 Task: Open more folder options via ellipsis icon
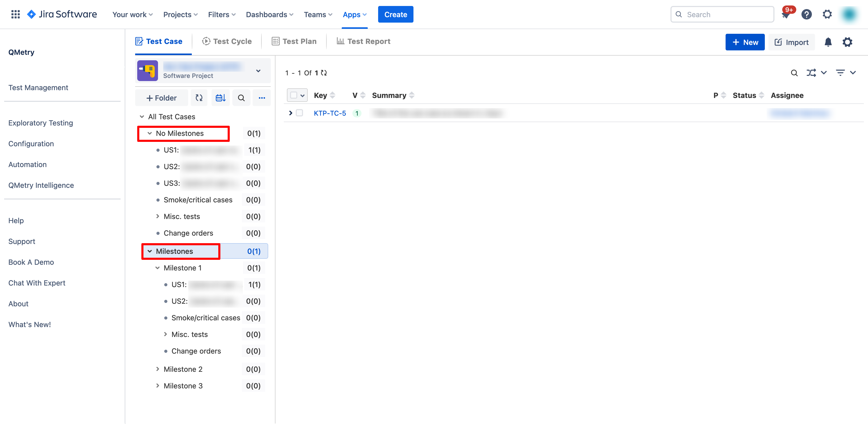coord(262,98)
